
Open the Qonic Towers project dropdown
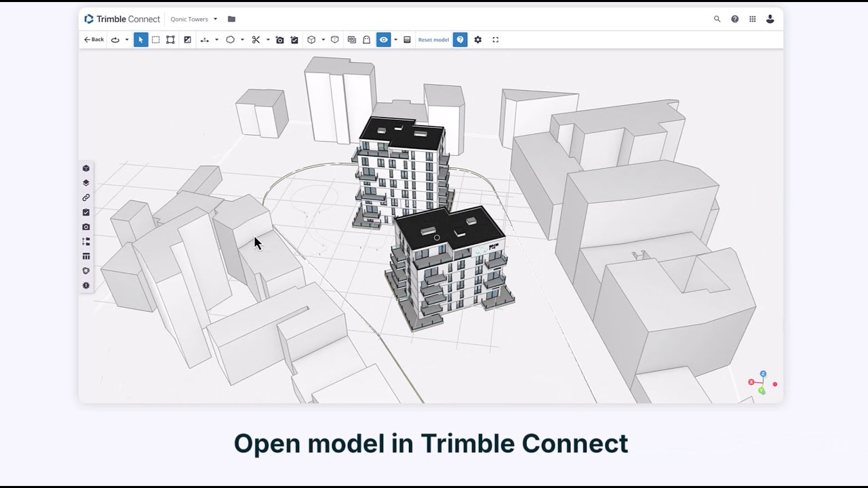click(x=194, y=19)
